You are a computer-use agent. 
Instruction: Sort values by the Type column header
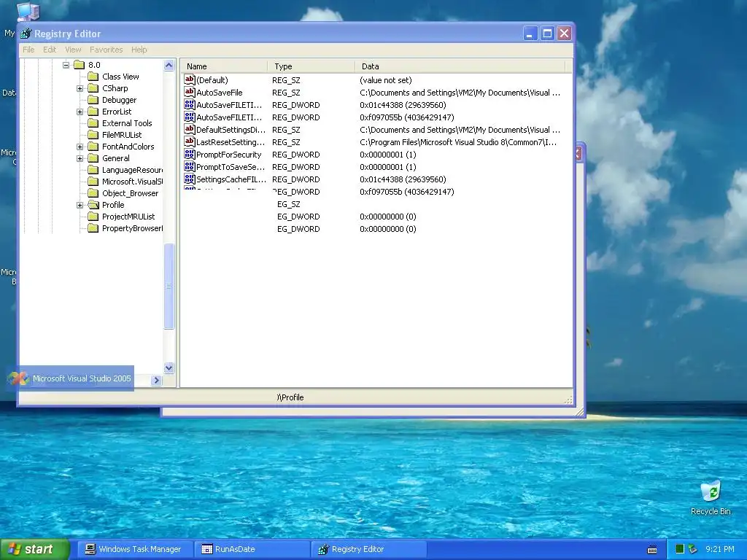311,66
